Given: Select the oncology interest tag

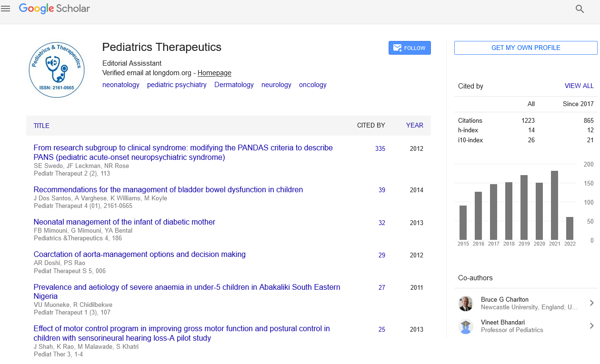Looking at the screenshot, I should point(313,85).
